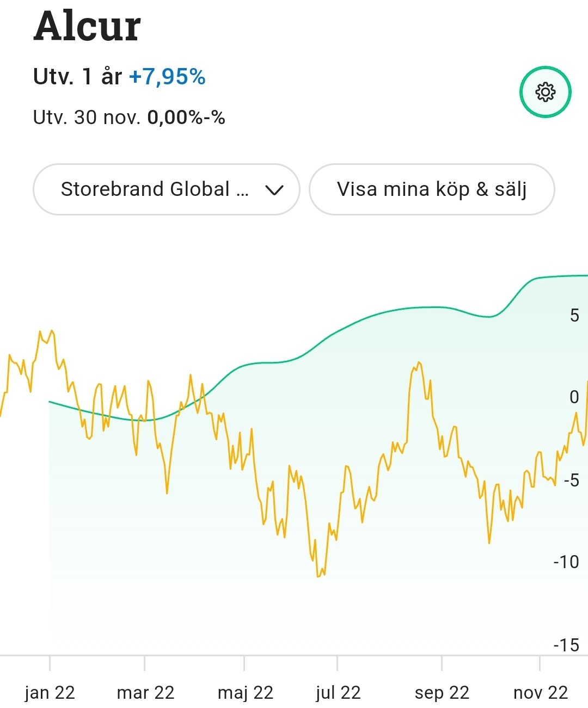
Task: Click the 5 percent y-axis label
Action: (x=574, y=315)
